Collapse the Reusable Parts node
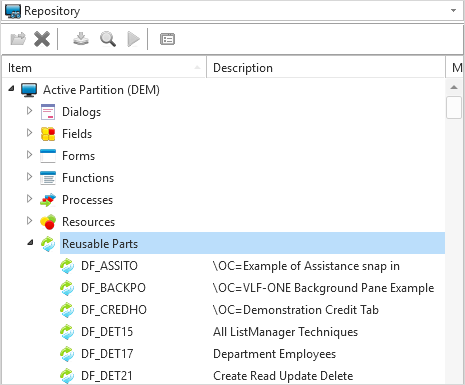This screenshot has width=465, height=385. pyautogui.click(x=30, y=243)
